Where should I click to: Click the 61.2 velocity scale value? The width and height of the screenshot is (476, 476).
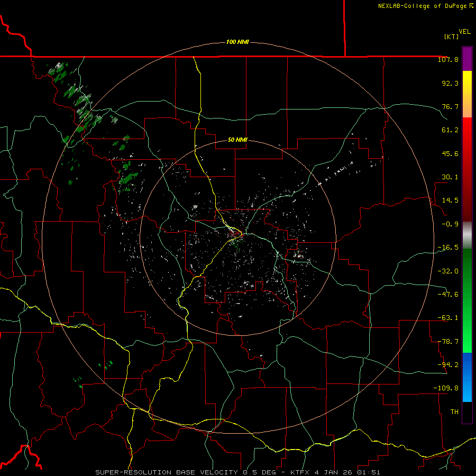point(450,130)
